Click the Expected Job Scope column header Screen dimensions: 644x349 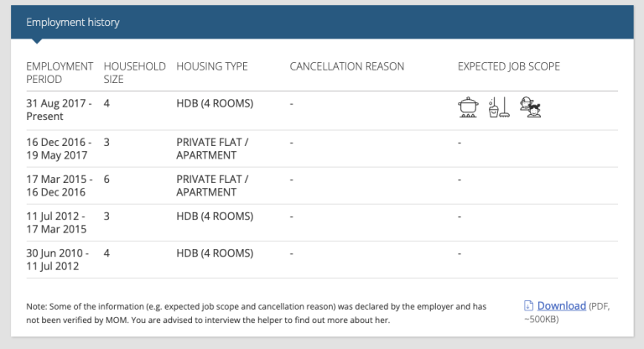tap(509, 66)
